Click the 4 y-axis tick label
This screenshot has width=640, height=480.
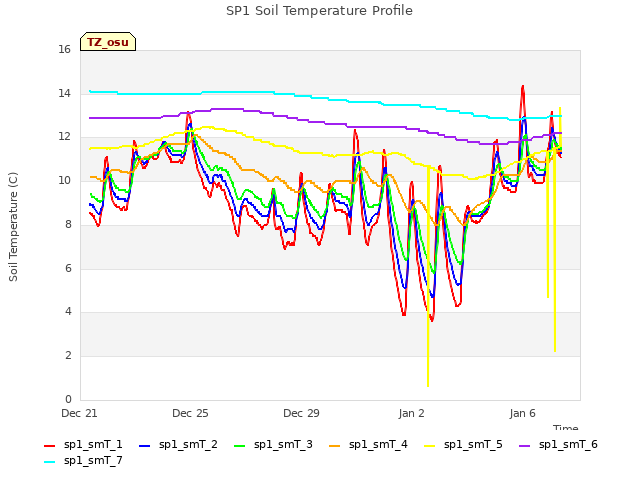click(68, 311)
